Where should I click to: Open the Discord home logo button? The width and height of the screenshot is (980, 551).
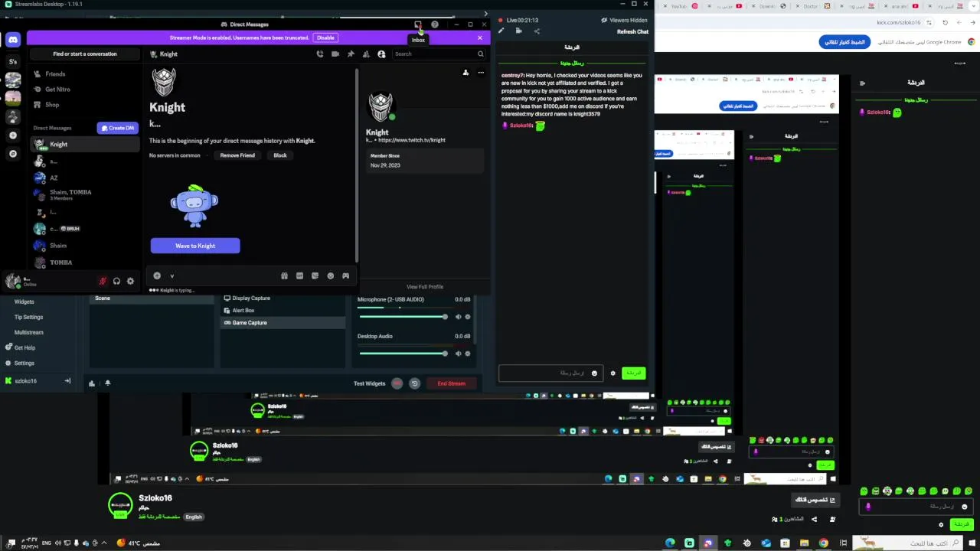tap(13, 41)
